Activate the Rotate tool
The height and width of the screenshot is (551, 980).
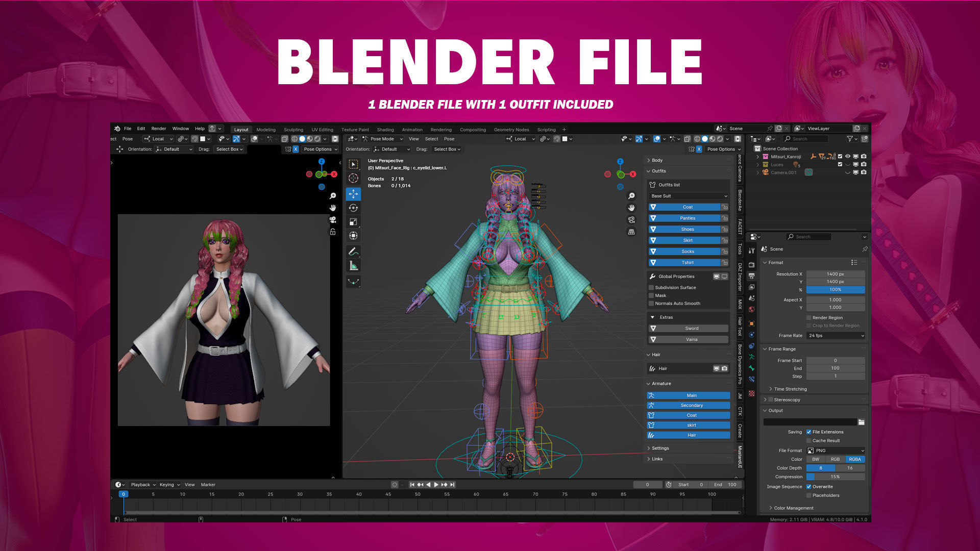pyautogui.click(x=353, y=208)
